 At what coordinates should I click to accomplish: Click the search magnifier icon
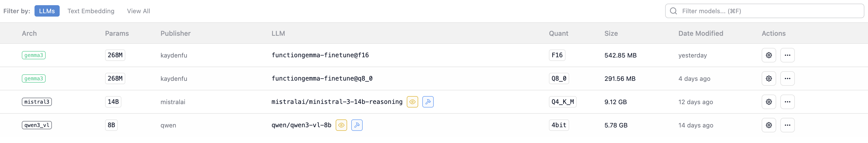click(673, 11)
